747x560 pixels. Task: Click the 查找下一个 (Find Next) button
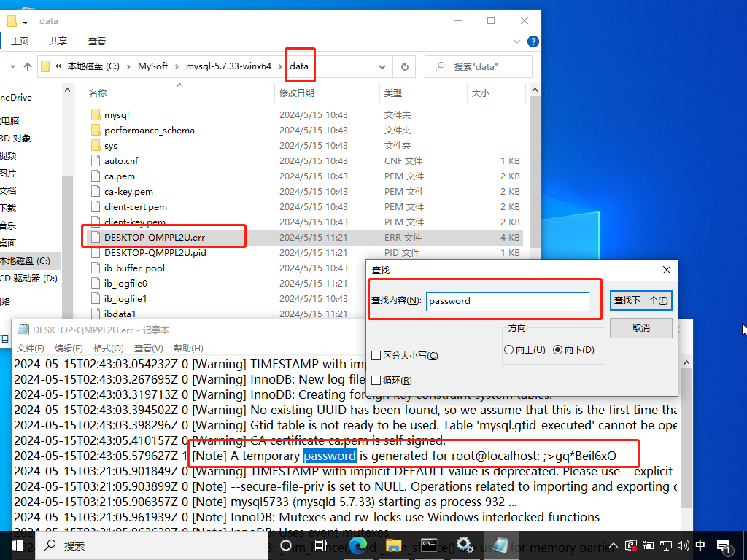pos(640,300)
